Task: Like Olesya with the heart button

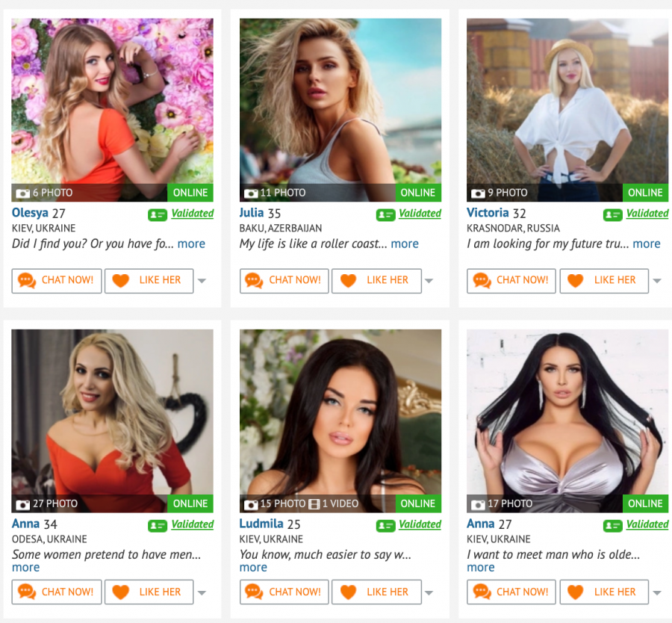Action: pyautogui.click(x=149, y=281)
